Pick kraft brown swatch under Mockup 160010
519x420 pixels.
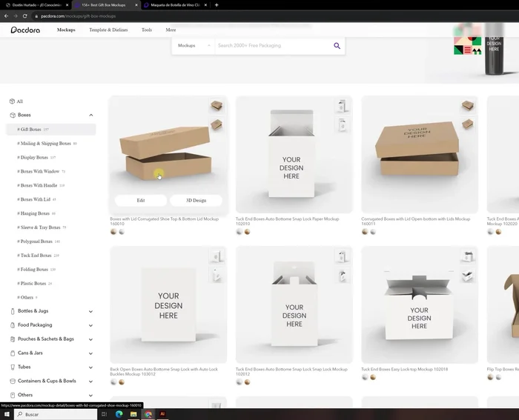(x=113, y=232)
